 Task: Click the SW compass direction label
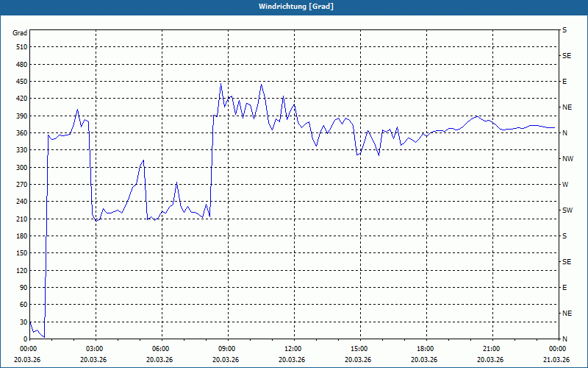(567, 210)
